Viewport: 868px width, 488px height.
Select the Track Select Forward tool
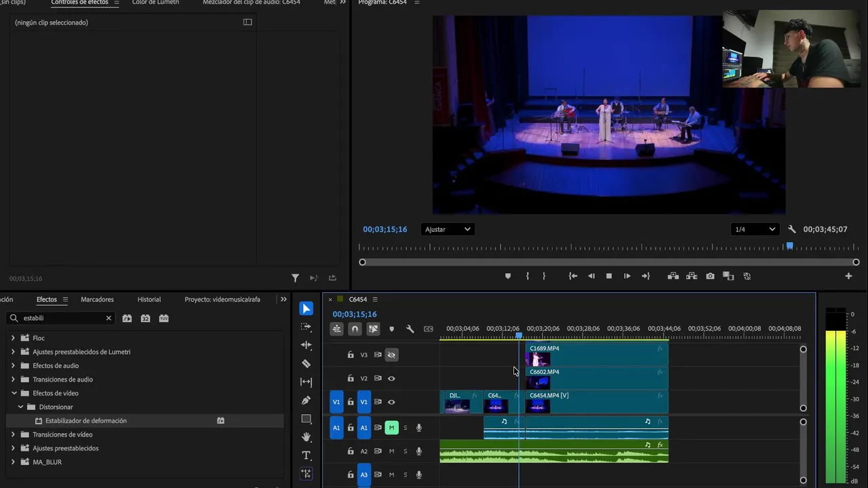tap(307, 327)
